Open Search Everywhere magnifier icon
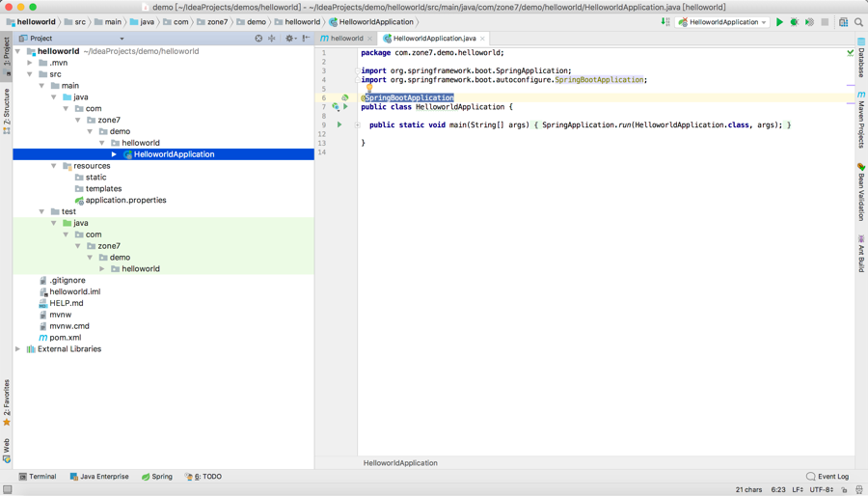The width and height of the screenshot is (868, 496). click(859, 22)
